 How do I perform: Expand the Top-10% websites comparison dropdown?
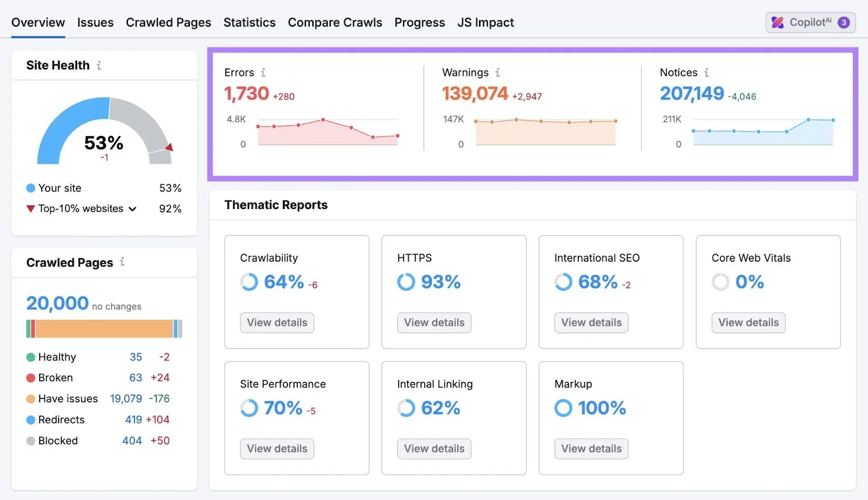(132, 208)
